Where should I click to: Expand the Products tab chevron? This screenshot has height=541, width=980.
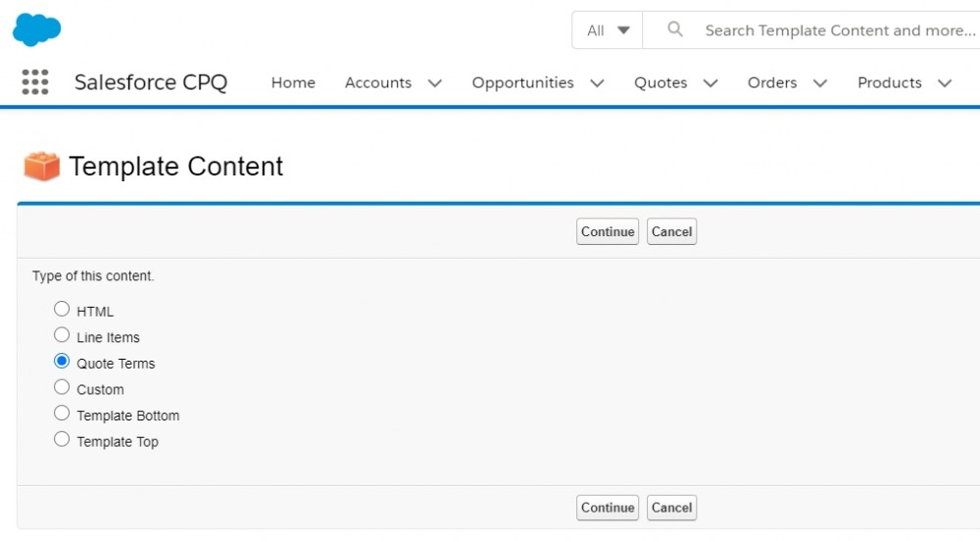click(945, 83)
